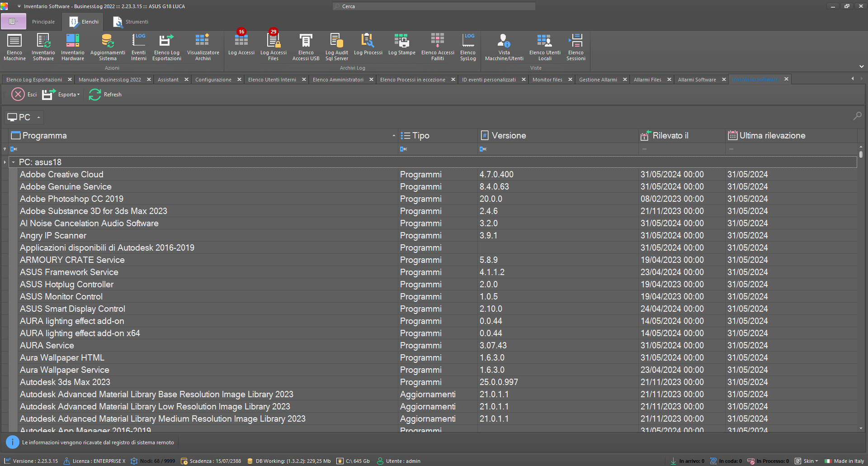Image resolution: width=868 pixels, height=466 pixels.
Task: Open the application menu button
Action: coord(14,21)
